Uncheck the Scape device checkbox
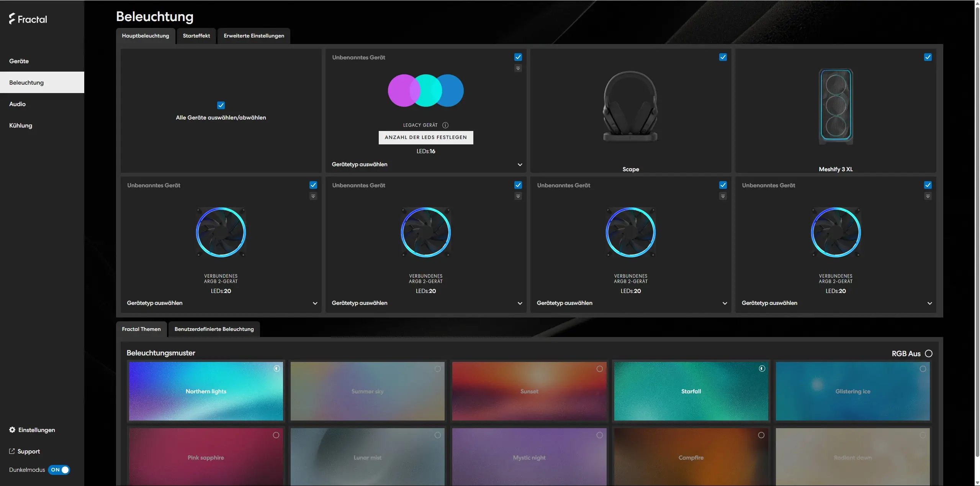Image resolution: width=980 pixels, height=486 pixels. pos(723,57)
